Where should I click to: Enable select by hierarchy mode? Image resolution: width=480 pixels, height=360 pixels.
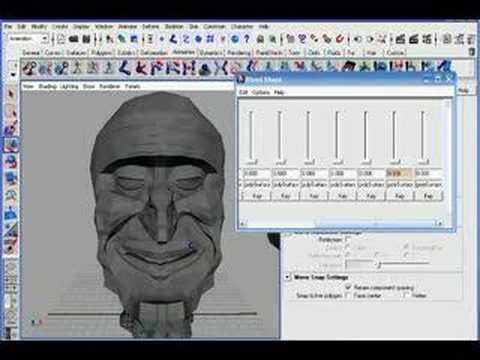109,39
